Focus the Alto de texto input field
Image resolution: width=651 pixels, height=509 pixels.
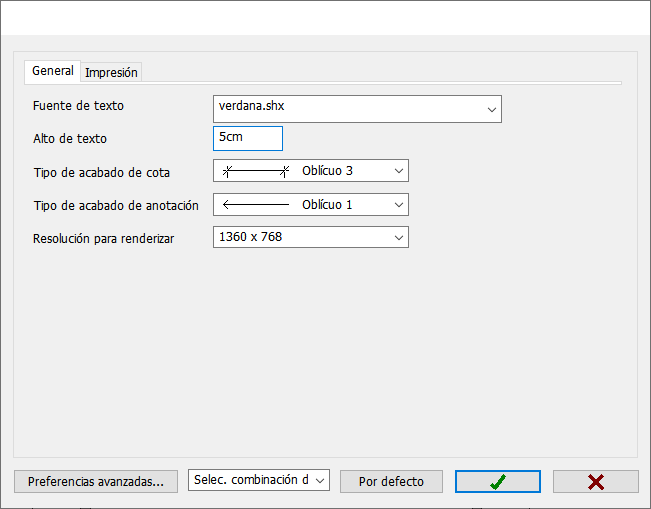click(x=248, y=139)
